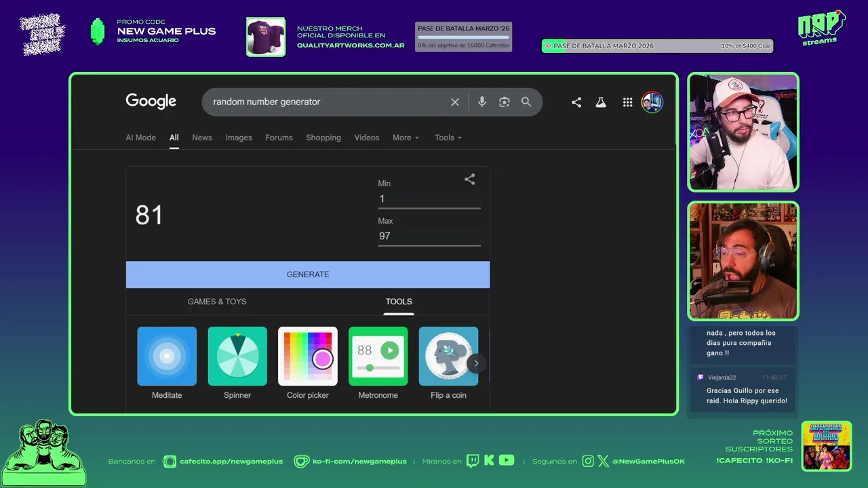Image resolution: width=868 pixels, height=488 pixels.
Task: Open the Color picker tool
Action: click(x=308, y=363)
